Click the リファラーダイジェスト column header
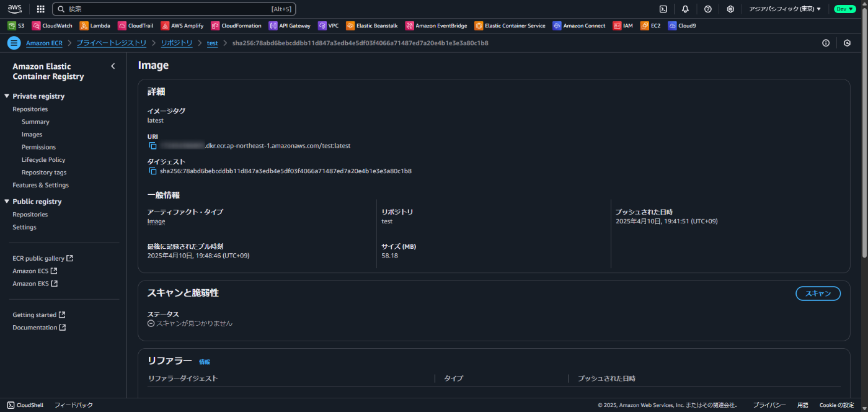The width and height of the screenshot is (868, 412). [x=183, y=378]
